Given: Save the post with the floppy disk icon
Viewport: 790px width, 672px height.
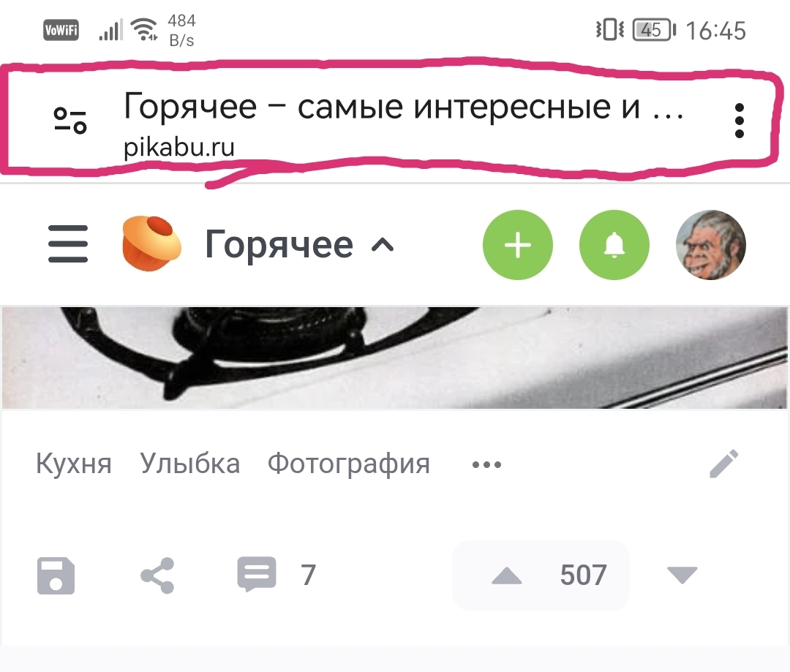Looking at the screenshot, I should 56,575.
